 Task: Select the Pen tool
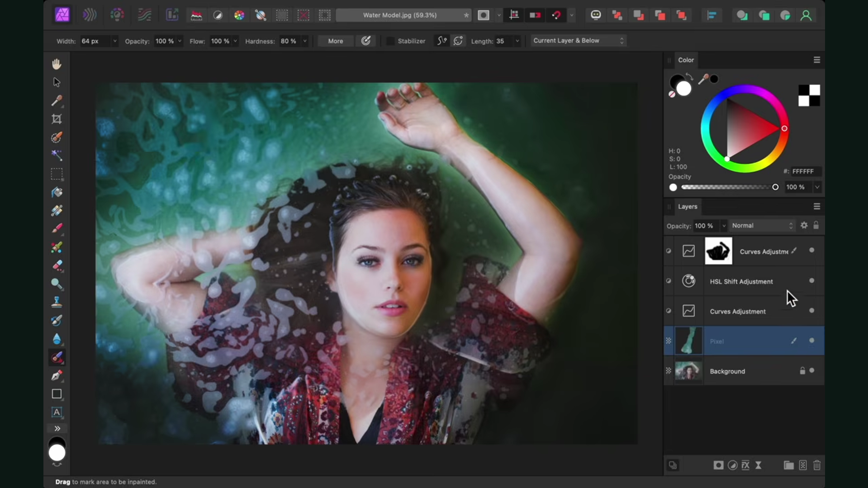coord(57,375)
